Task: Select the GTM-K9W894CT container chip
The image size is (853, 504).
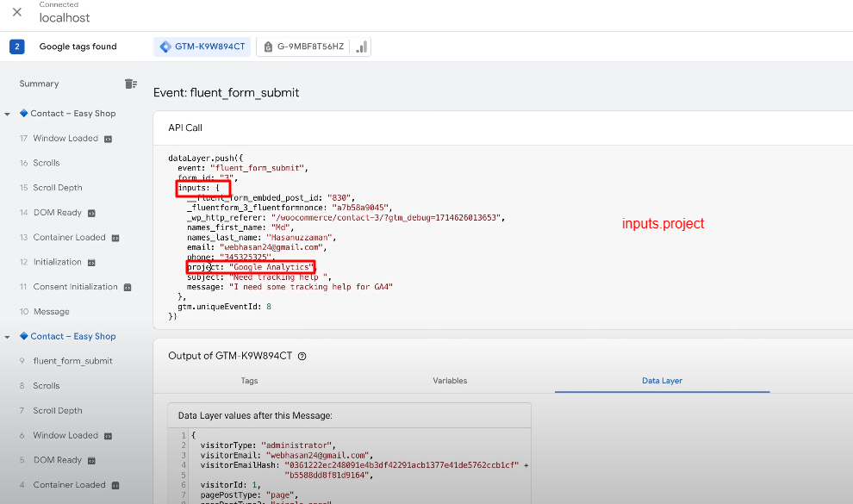Action: click(202, 47)
